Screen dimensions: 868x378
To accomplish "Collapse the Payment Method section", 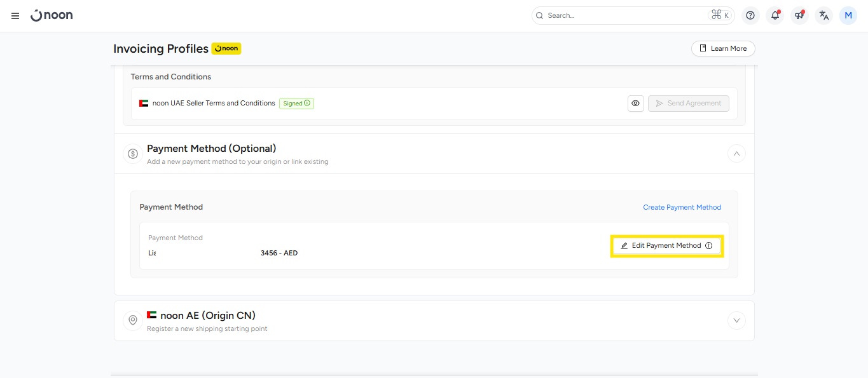I will coord(736,154).
